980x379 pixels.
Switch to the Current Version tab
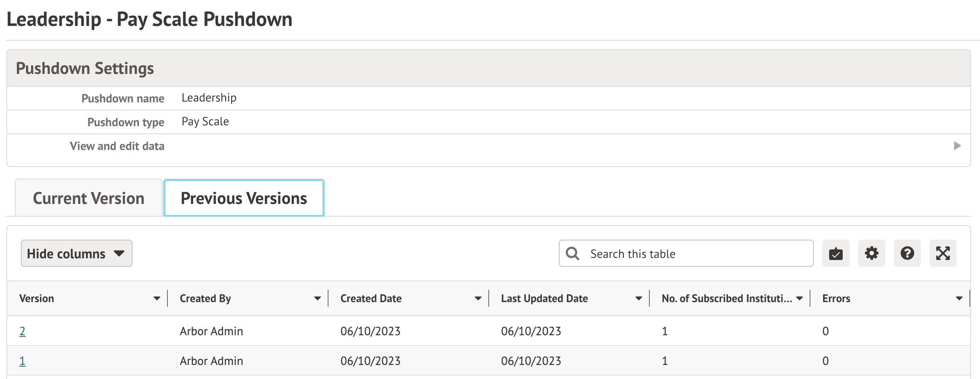tap(88, 198)
